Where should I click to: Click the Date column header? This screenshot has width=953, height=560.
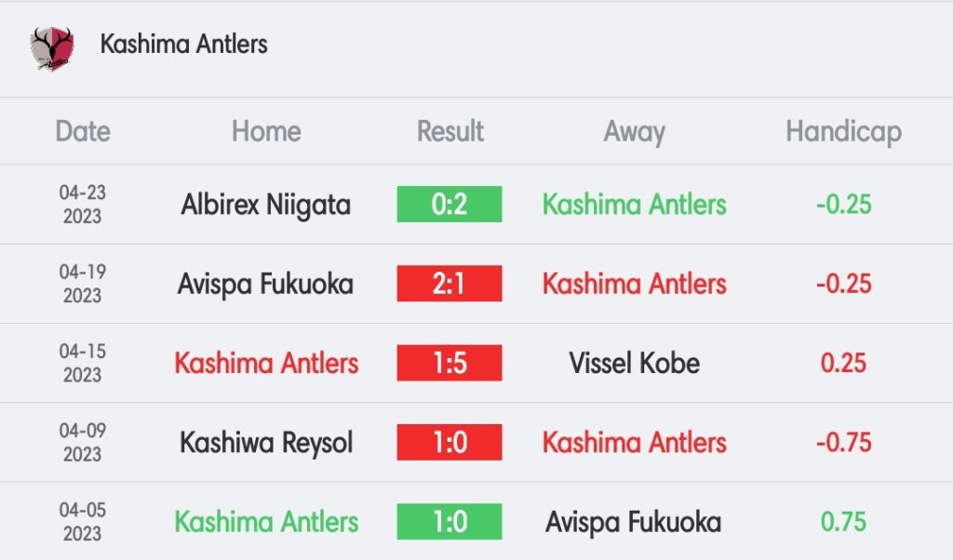point(83,131)
